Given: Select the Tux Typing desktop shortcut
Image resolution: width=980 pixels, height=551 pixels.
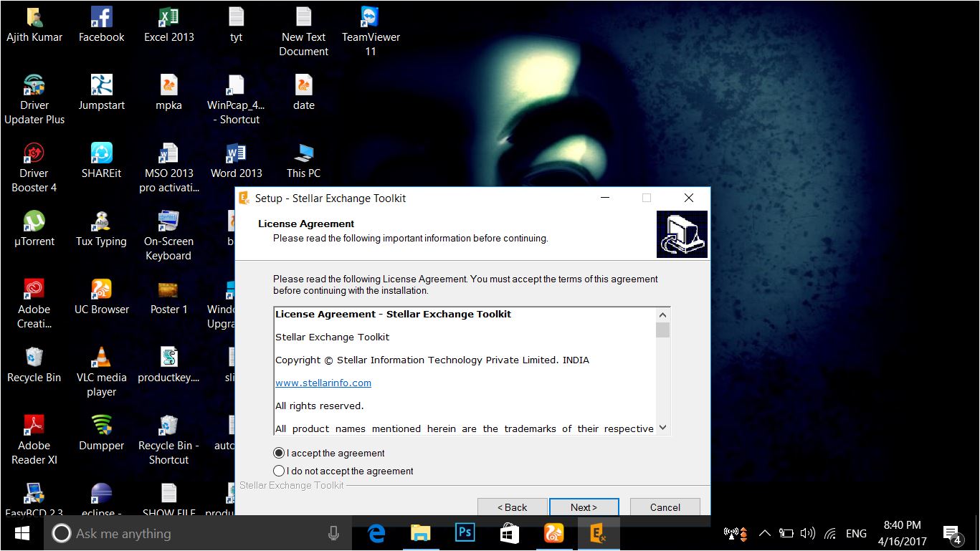Looking at the screenshot, I should [x=101, y=229].
